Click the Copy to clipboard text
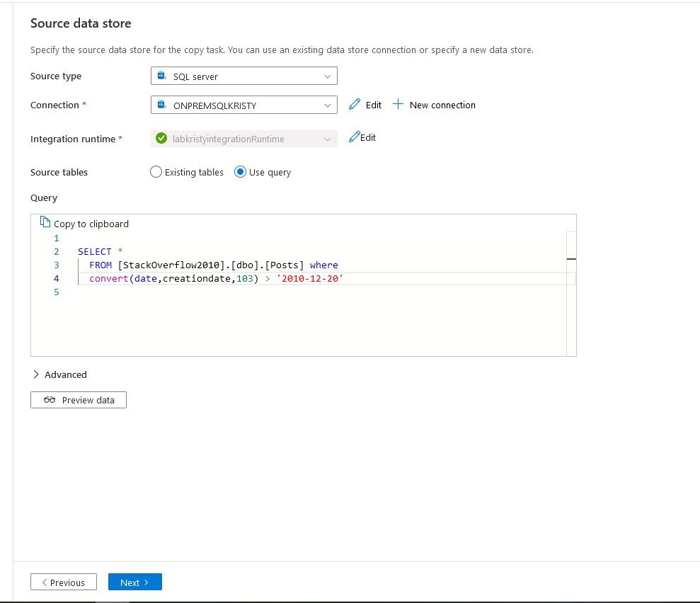Viewport: 700px width, 603px height. click(x=91, y=224)
